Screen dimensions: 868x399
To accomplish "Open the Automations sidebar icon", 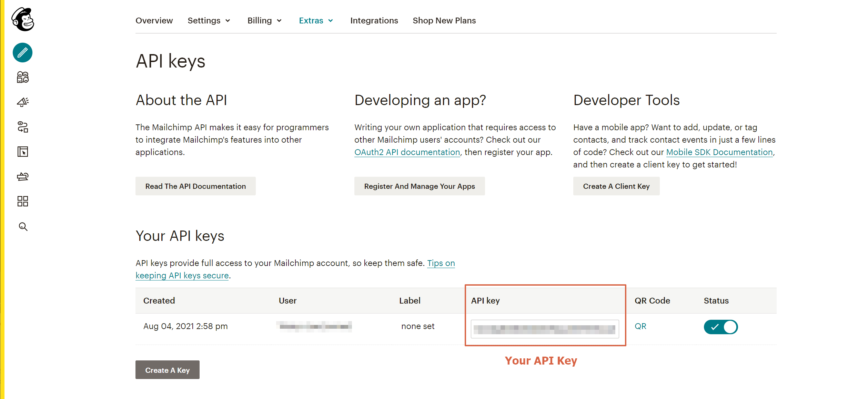I will pyautogui.click(x=23, y=127).
